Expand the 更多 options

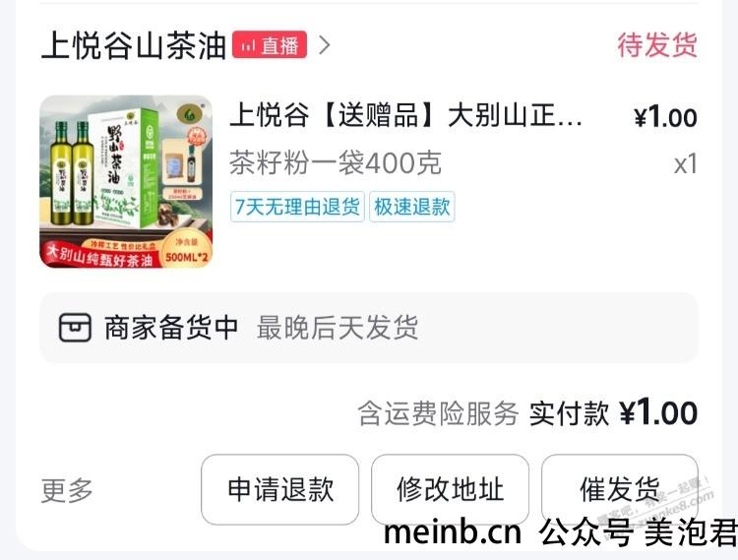click(x=67, y=490)
